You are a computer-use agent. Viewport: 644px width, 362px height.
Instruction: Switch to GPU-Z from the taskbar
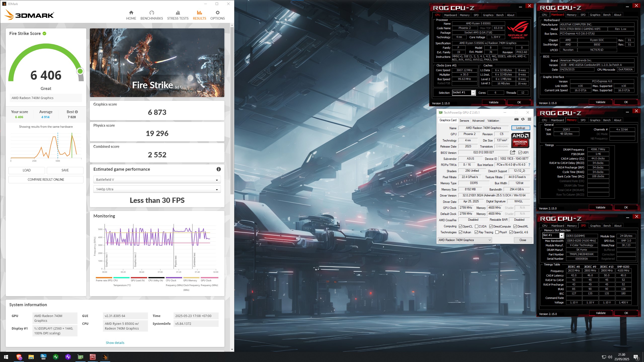coord(80,357)
